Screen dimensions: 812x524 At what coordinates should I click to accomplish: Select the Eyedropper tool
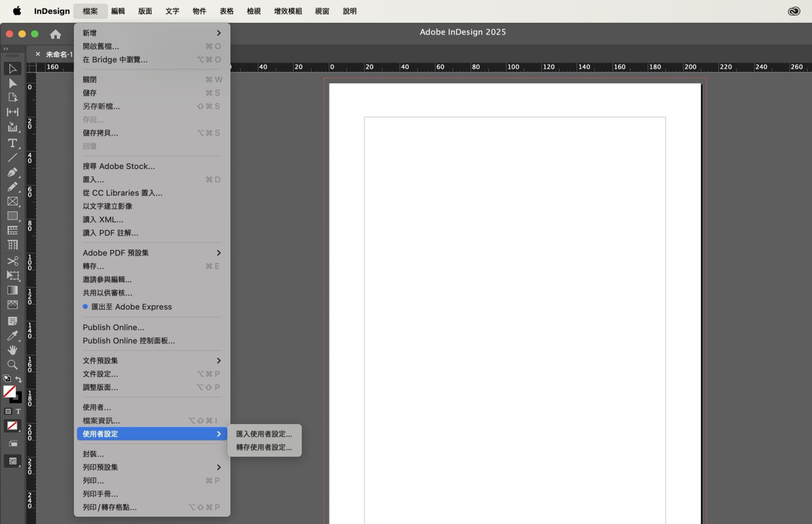coord(12,336)
